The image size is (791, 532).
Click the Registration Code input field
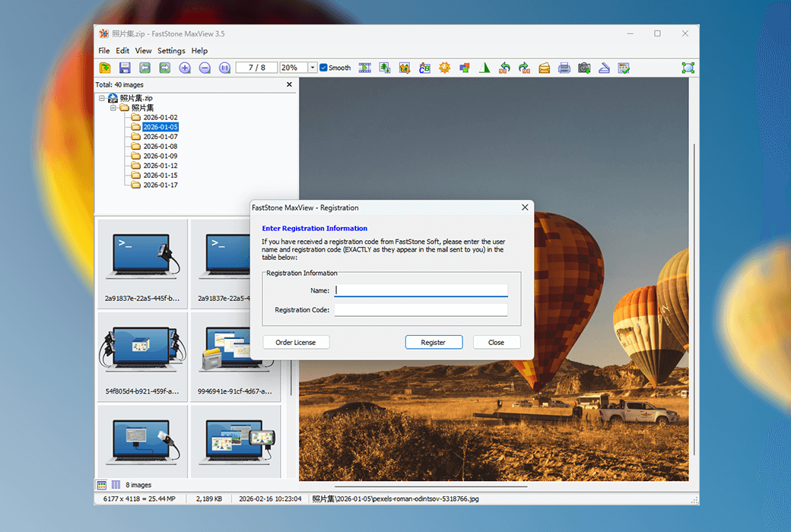pyautogui.click(x=421, y=310)
